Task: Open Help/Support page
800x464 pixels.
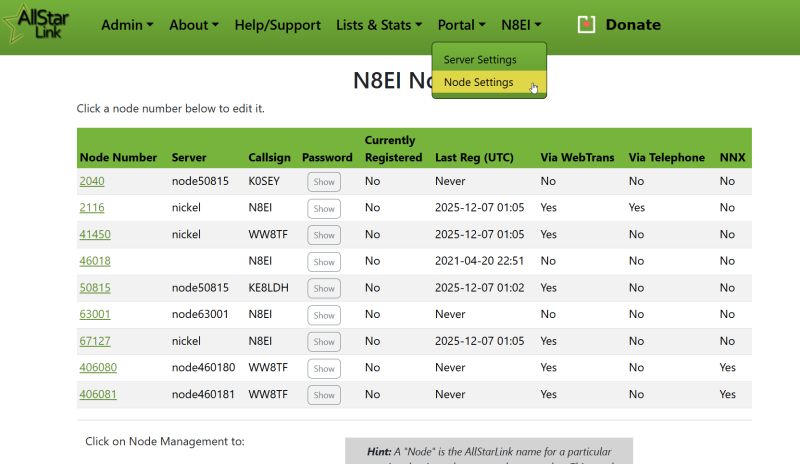Action: point(278,25)
